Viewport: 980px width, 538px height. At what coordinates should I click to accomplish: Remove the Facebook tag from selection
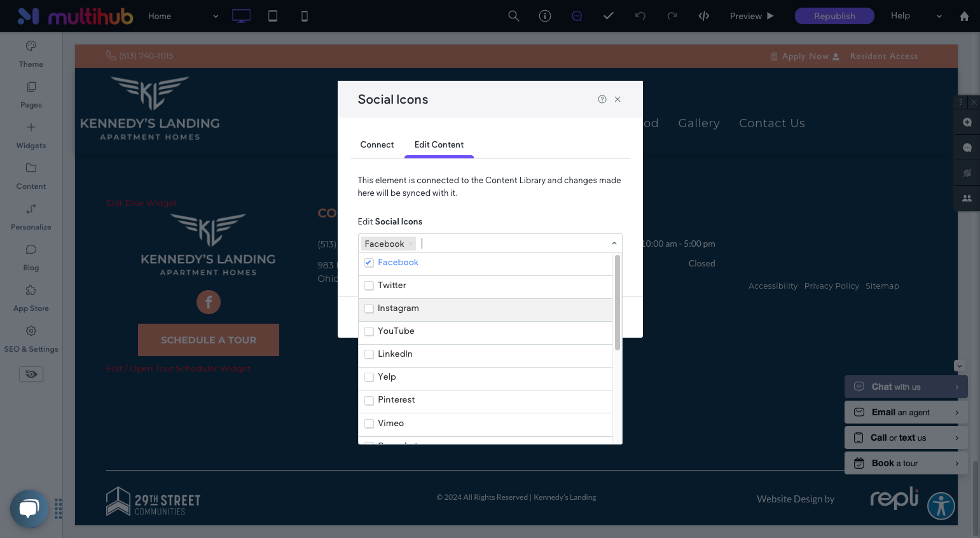click(411, 244)
